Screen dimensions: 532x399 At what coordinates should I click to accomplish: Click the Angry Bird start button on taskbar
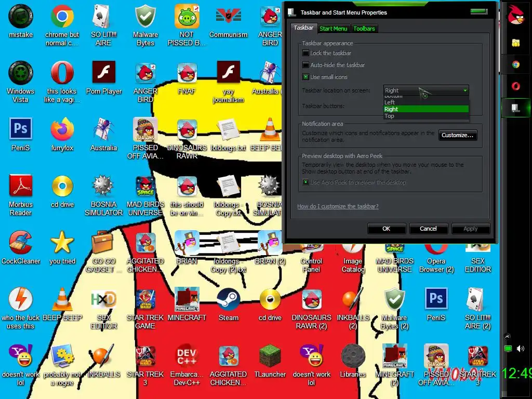(x=516, y=15)
